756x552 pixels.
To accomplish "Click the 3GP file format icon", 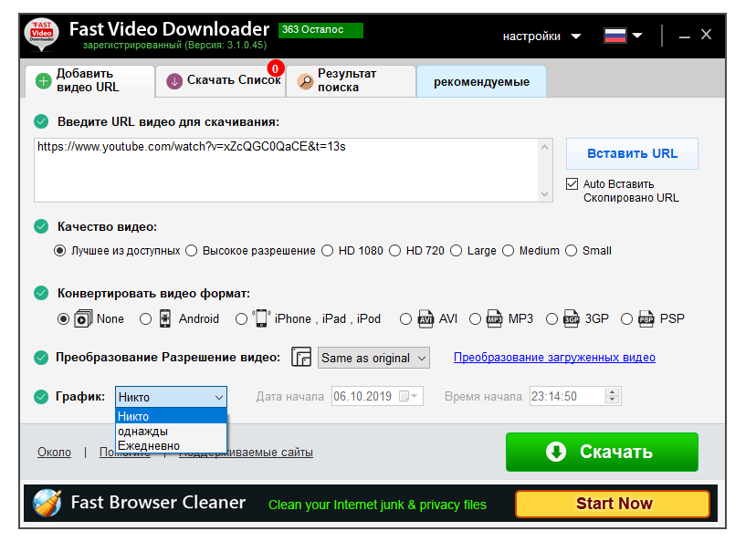I will pos(572,318).
